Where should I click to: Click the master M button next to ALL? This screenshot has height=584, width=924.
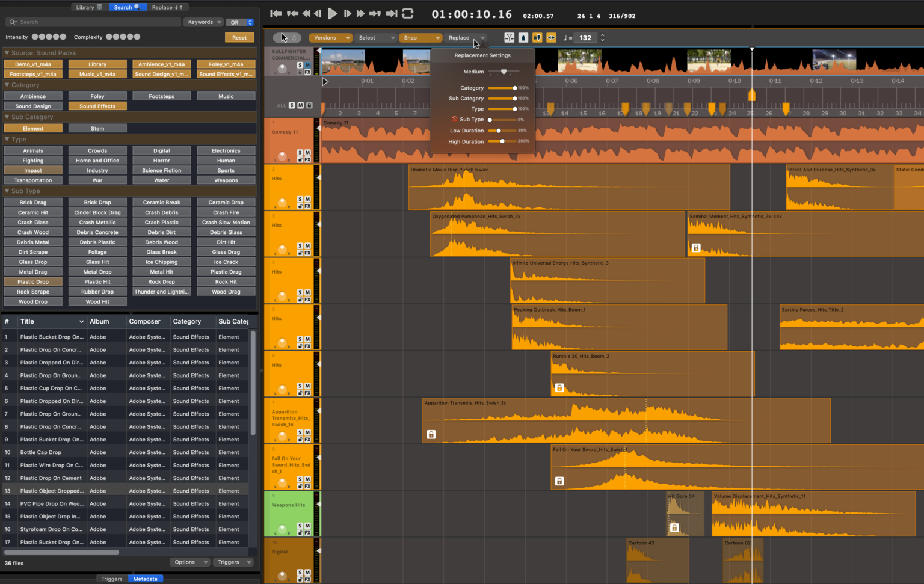click(x=301, y=105)
